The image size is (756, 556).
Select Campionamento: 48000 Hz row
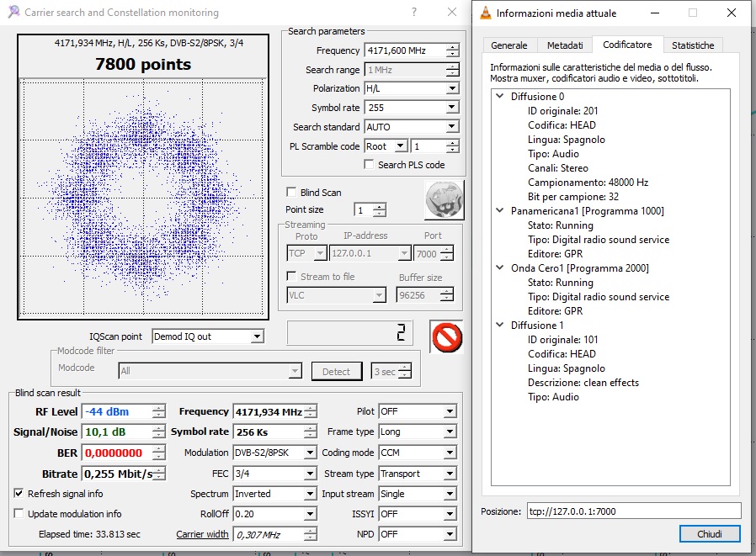click(588, 183)
